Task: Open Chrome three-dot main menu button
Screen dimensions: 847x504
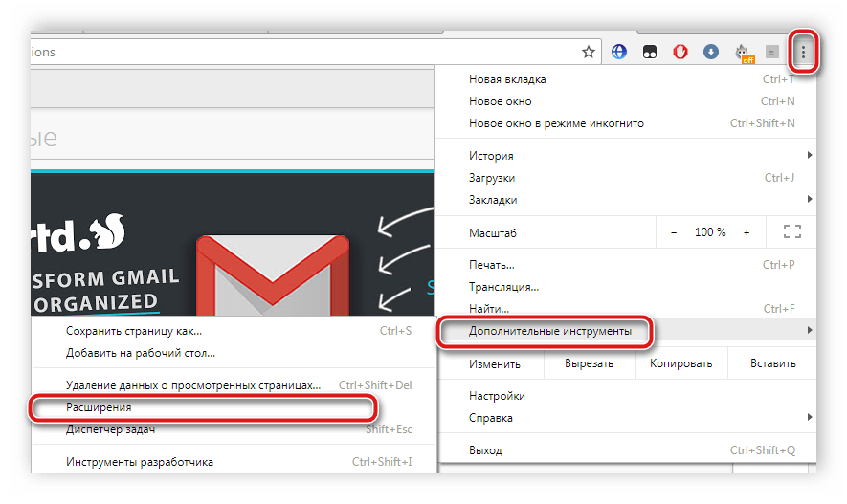Action: coord(803,52)
